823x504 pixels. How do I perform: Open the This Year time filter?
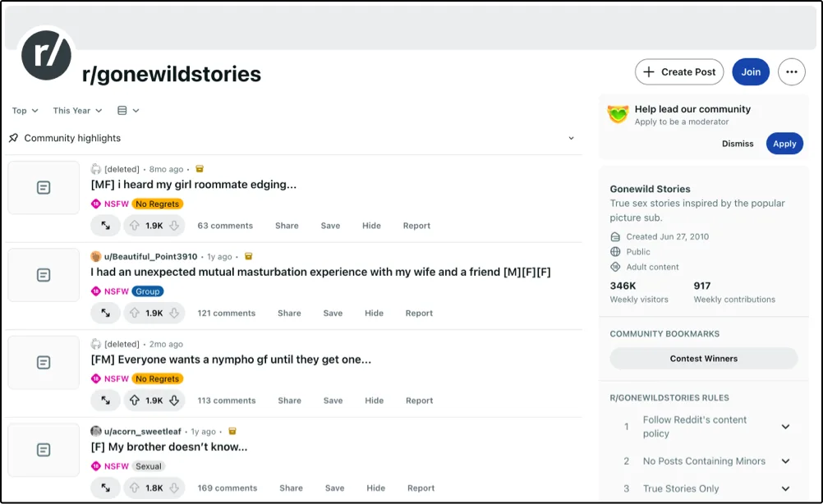pyautogui.click(x=77, y=111)
